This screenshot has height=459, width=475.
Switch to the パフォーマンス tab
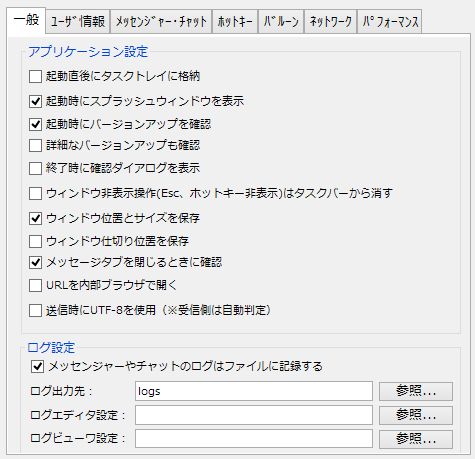(x=390, y=22)
